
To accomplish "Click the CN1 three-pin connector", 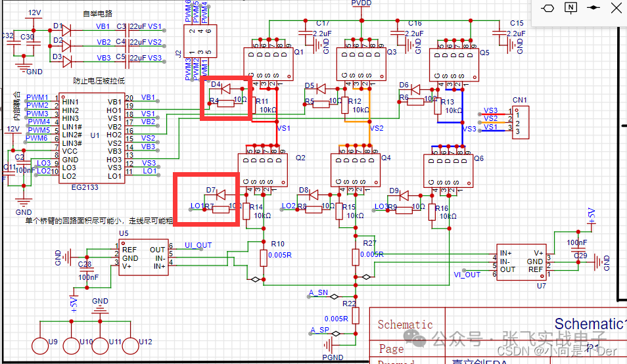I will 521,122.
